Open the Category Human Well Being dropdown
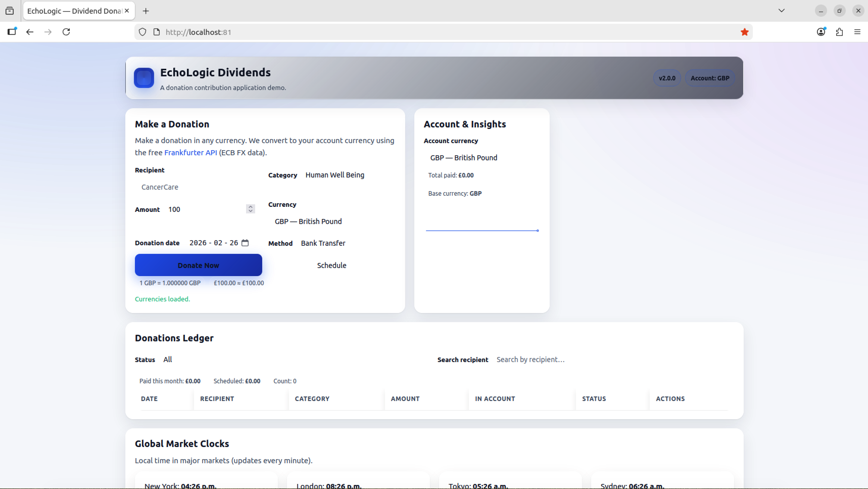This screenshot has width=868, height=489. (x=335, y=175)
